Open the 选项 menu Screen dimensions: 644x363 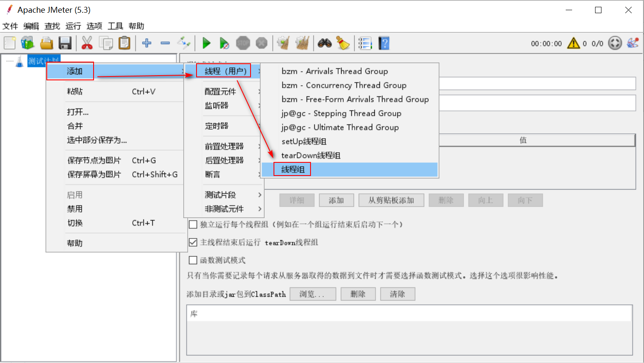[94, 26]
